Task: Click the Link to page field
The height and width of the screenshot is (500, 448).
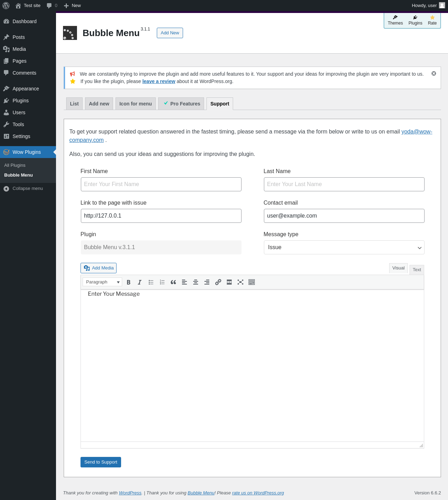Action: coord(161,216)
